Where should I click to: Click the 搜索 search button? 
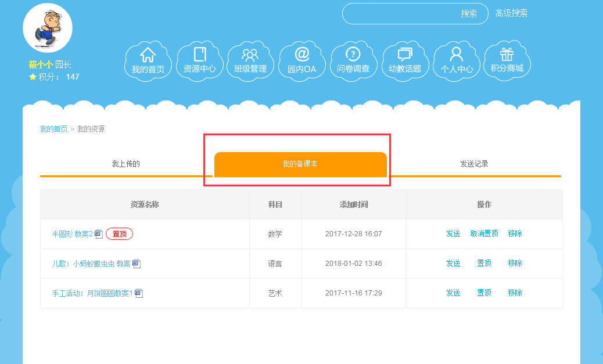coord(469,14)
